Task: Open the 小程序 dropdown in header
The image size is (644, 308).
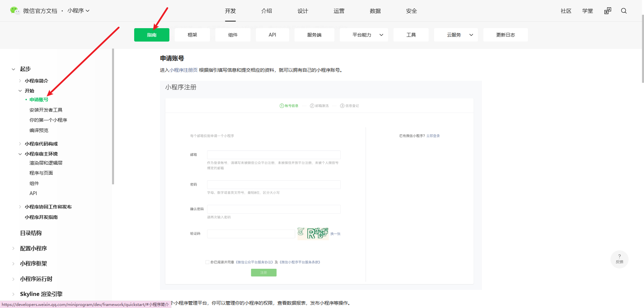Action: (x=78, y=11)
